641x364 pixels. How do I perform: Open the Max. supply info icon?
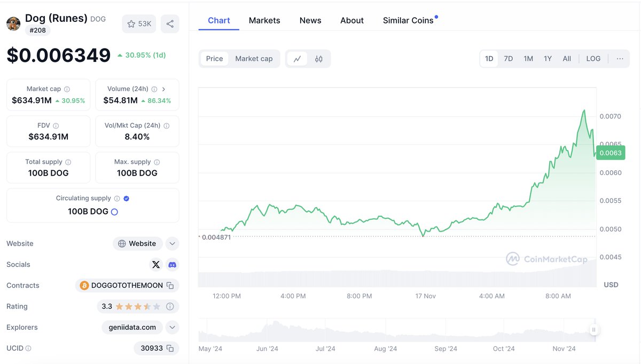pos(157,162)
